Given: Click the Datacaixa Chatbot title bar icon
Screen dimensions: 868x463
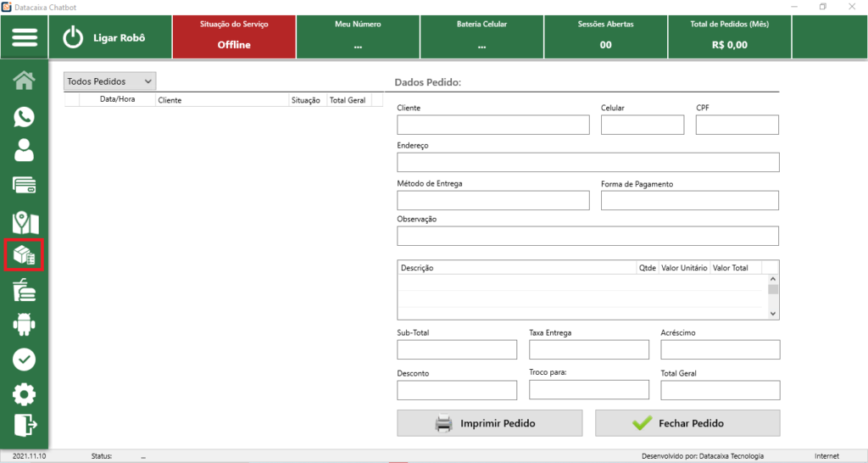Looking at the screenshot, I should 6,7.
